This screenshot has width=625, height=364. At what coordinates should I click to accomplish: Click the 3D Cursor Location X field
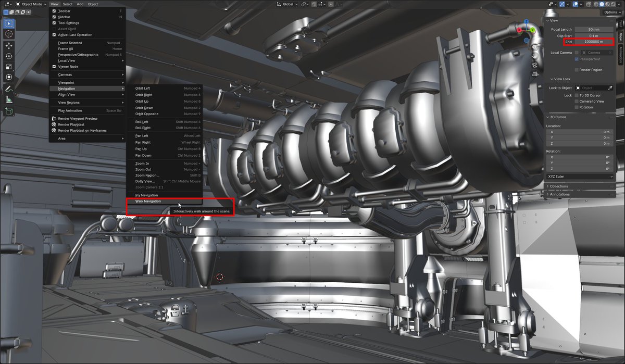(580, 132)
